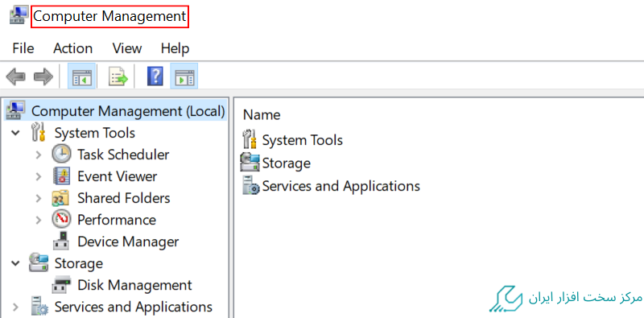Toggle Show/Hide Action Pane toolbar button
Screen dimensions: 644x318
click(184, 76)
